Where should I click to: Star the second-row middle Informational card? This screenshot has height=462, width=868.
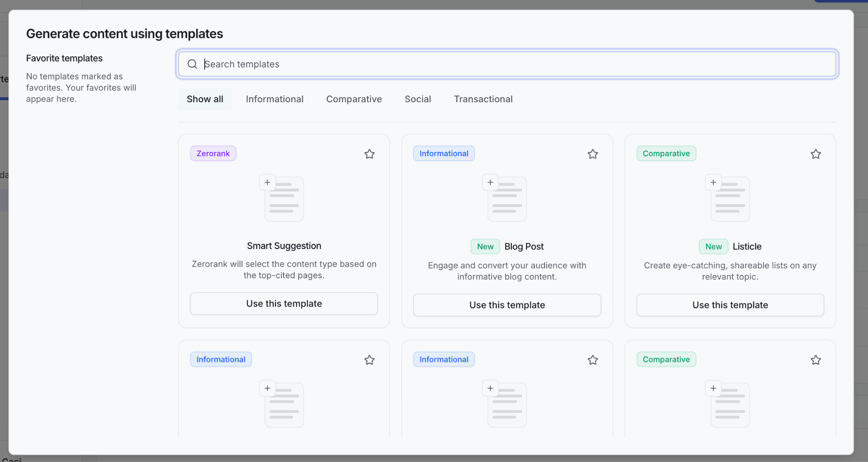593,360
